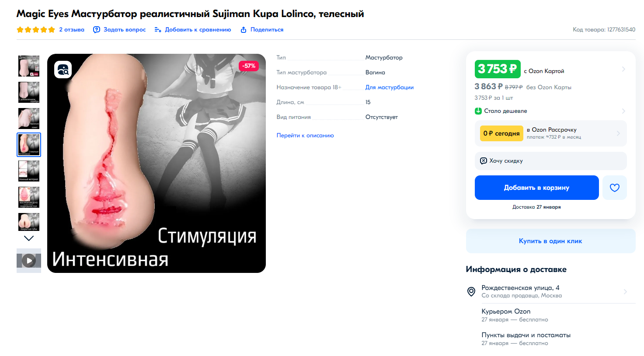Screen dimensions: 644x356
Task: Click Купить в один клик button
Action: pos(550,241)
